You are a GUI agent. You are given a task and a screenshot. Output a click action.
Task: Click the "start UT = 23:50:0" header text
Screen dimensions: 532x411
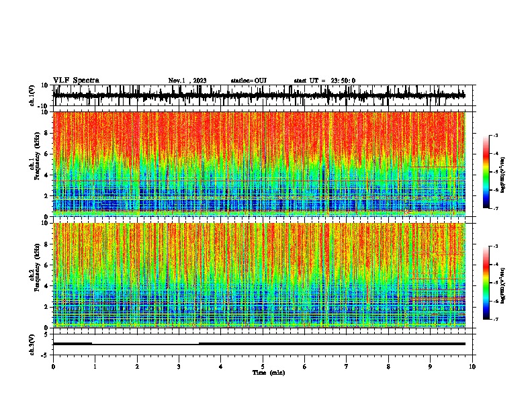[324, 81]
